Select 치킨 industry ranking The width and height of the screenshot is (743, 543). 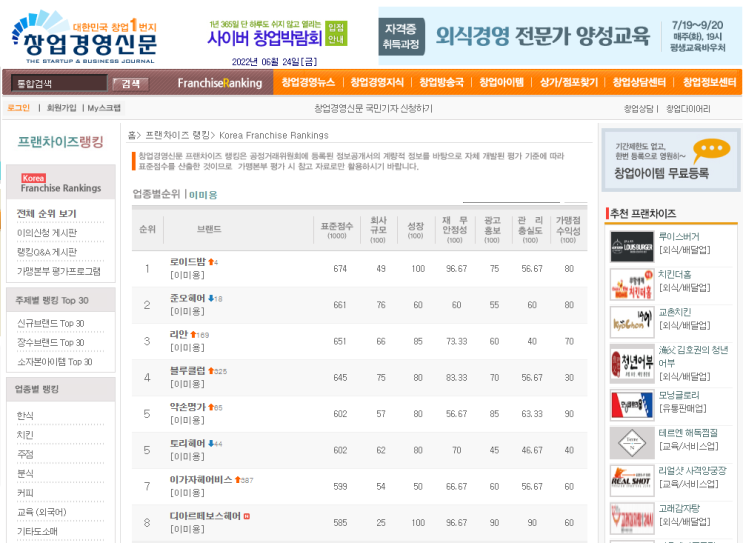pyautogui.click(x=25, y=435)
